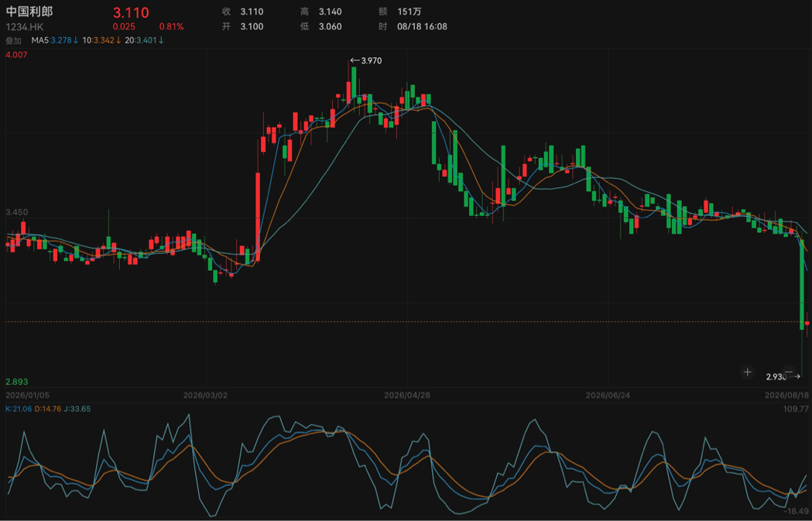The image size is (812, 521).
Task: Click the down arrow after the MA20 value
Action: (x=161, y=40)
